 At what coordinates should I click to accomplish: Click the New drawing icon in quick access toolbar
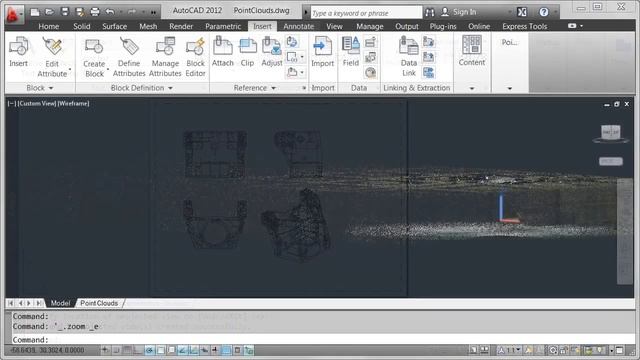click(35, 12)
